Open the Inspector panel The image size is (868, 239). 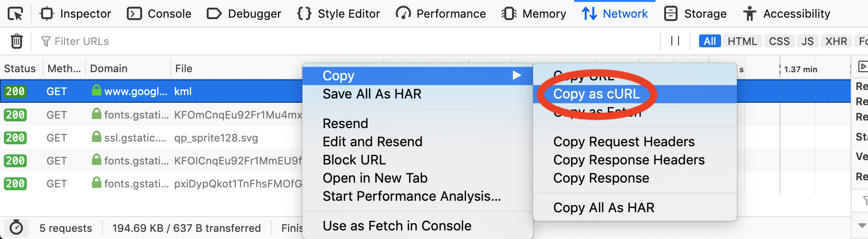click(x=76, y=14)
